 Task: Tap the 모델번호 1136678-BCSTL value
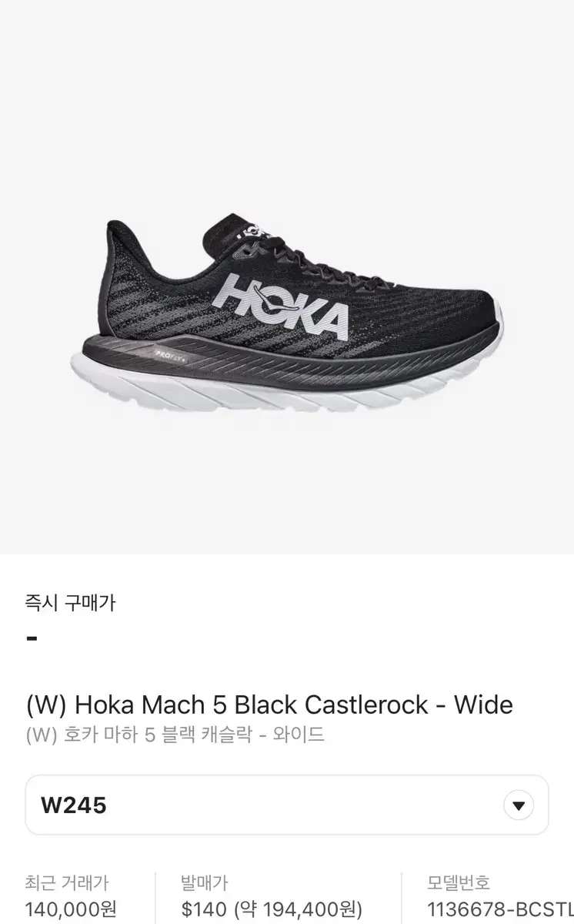500,910
